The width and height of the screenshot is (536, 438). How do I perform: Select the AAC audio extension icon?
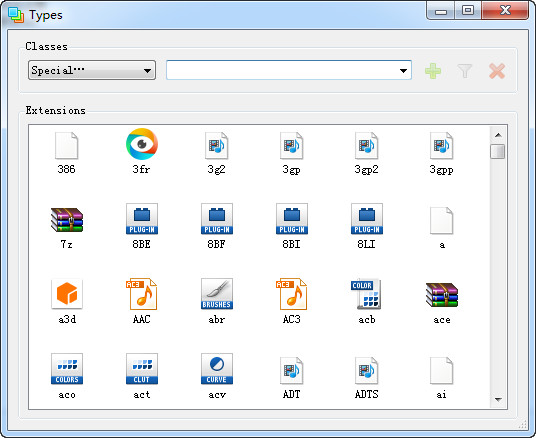[x=142, y=294]
